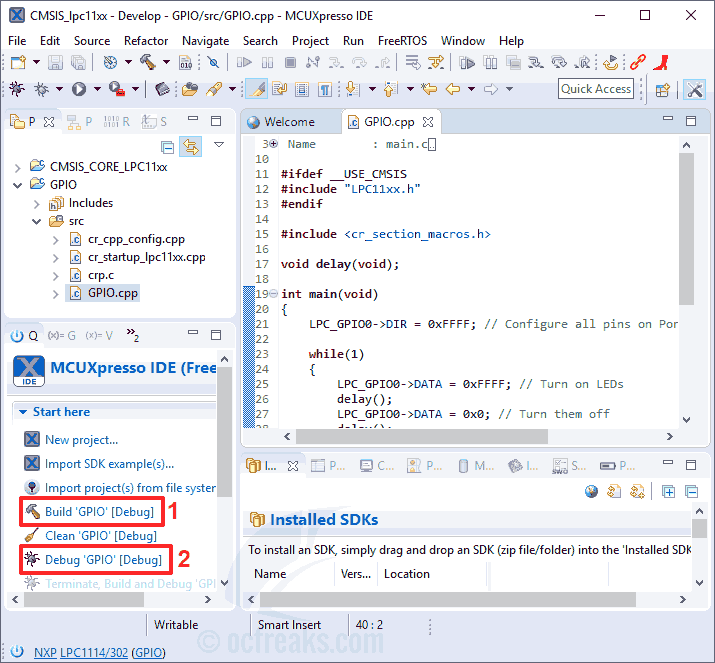The image size is (715, 663).
Task: Click Collapse All minus icon in SDKs view
Action: pyautogui.click(x=692, y=492)
